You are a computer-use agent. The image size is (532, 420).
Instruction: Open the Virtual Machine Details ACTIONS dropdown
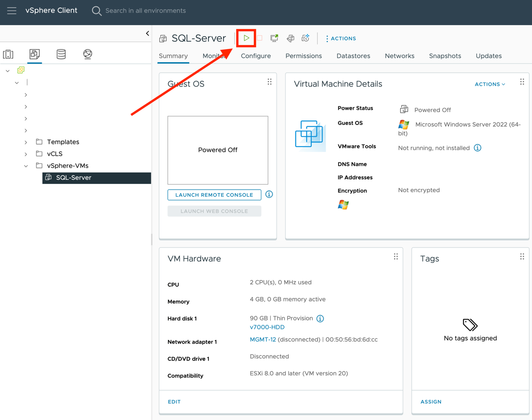pos(490,84)
